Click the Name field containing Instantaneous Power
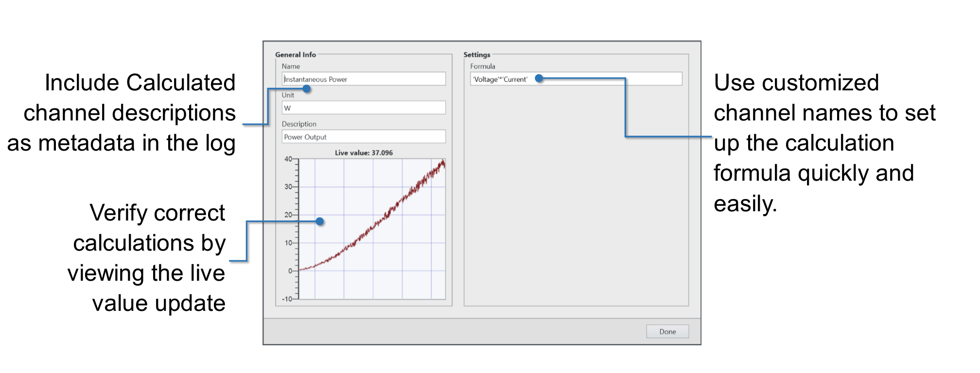The image size is (980, 373). click(x=363, y=79)
